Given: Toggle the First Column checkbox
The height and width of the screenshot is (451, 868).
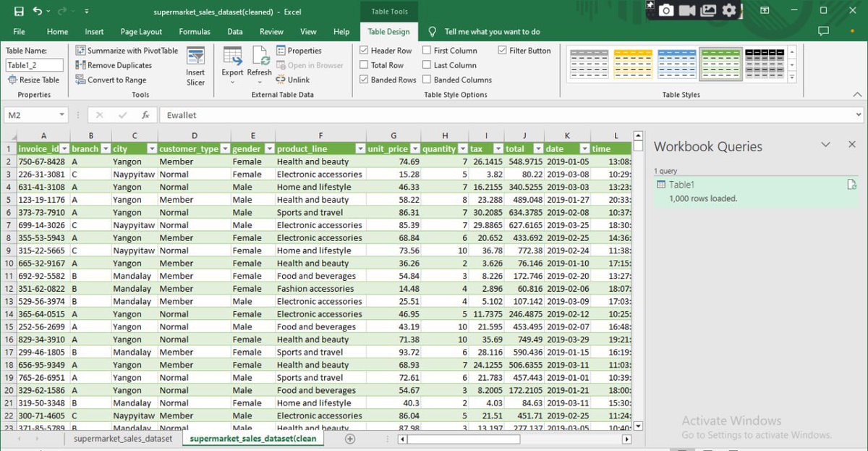Looking at the screenshot, I should (427, 51).
